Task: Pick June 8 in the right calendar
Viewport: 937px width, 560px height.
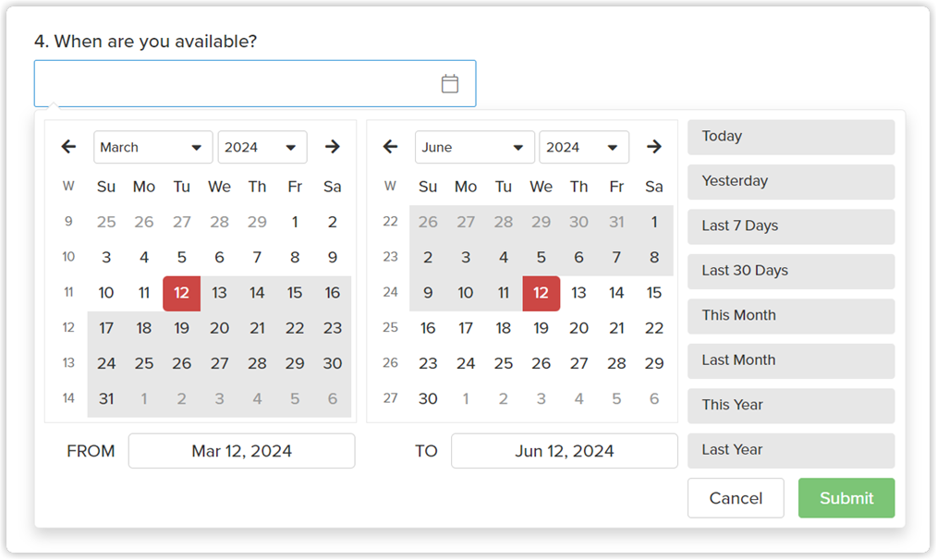Action: click(x=654, y=258)
